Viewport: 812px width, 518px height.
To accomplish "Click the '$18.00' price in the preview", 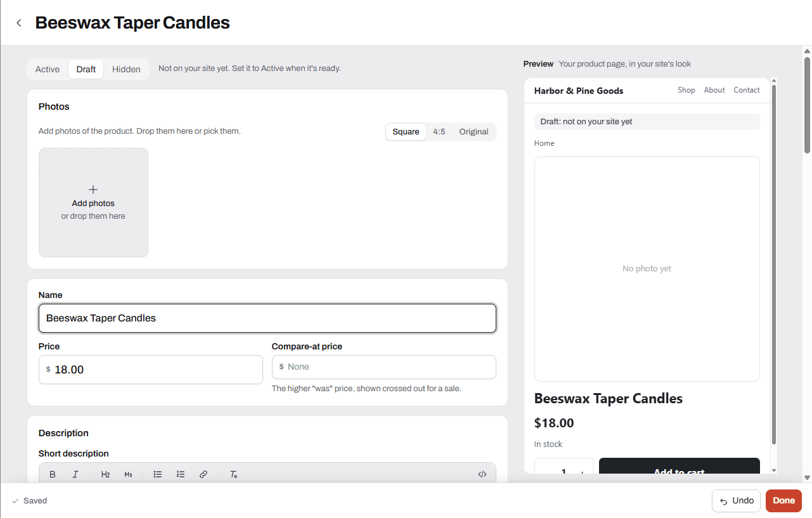I will coord(554,423).
